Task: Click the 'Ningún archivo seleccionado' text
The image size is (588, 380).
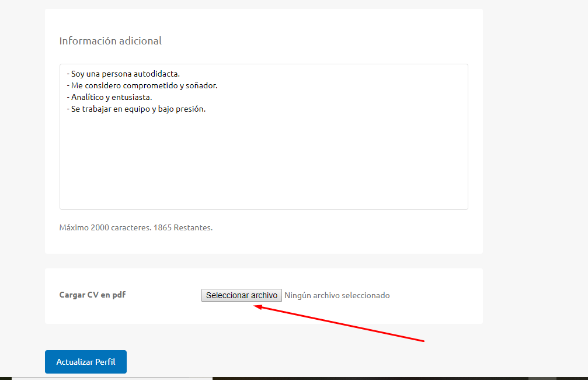Action: [x=337, y=295]
